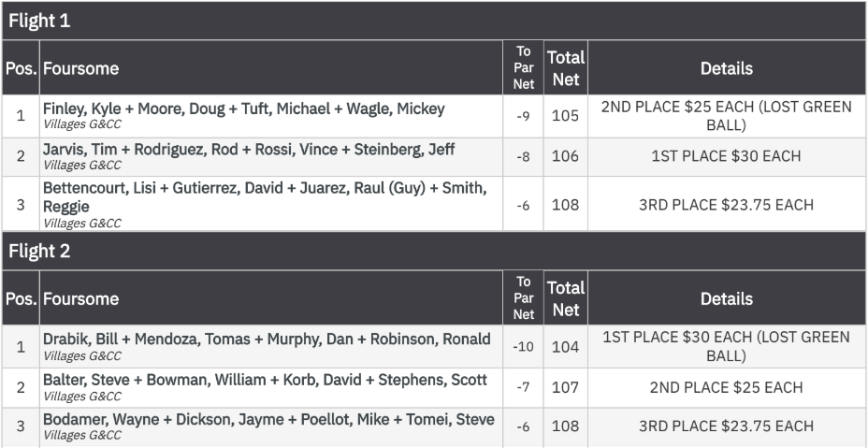Click the Bodamer, Wayne foursome entry
This screenshot has width=868, height=448.
[434, 426]
